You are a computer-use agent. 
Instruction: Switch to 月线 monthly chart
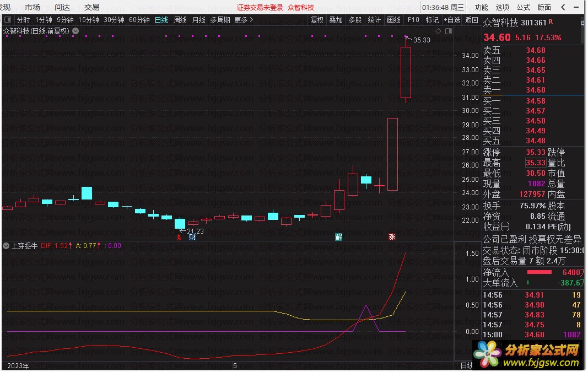click(x=198, y=20)
